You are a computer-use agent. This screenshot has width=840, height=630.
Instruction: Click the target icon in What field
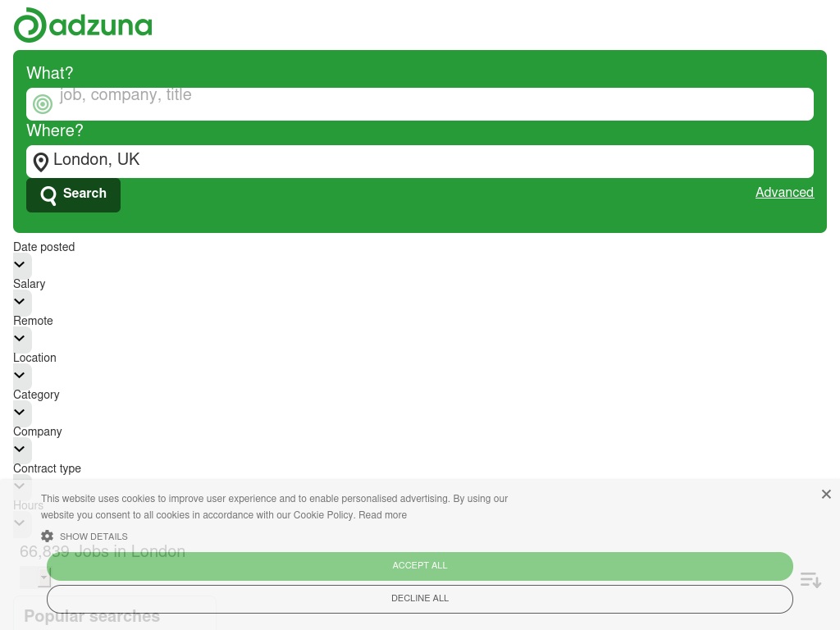tap(43, 104)
